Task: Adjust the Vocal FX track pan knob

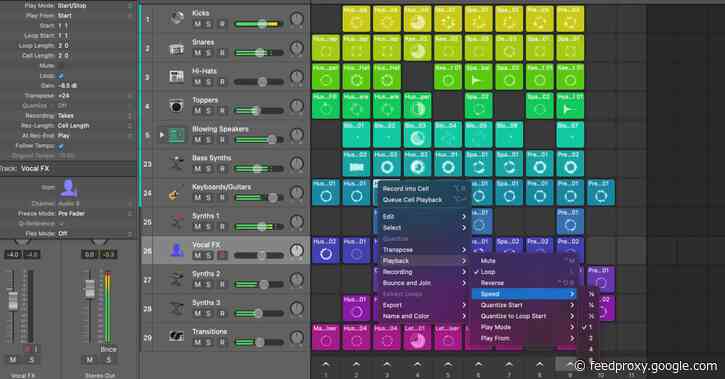Action: [x=296, y=251]
